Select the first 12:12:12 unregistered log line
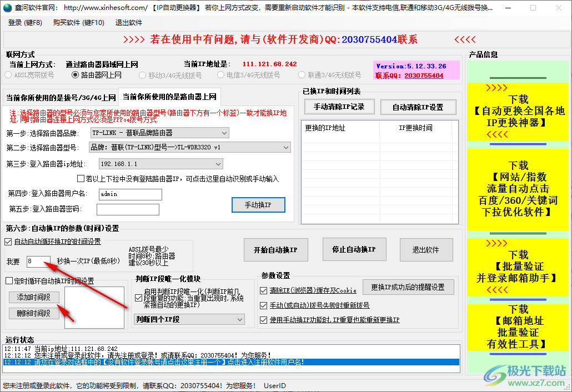 click(x=231, y=355)
